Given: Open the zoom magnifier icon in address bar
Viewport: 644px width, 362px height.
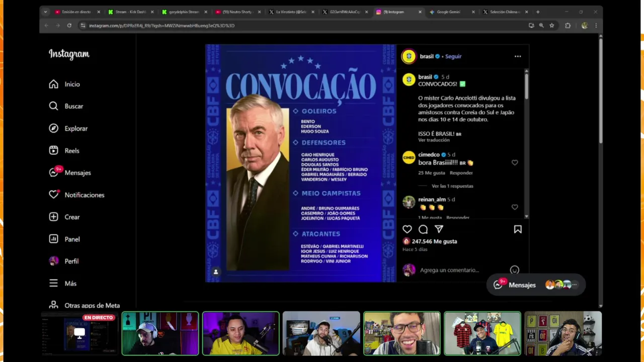Looking at the screenshot, I should coord(541,25).
